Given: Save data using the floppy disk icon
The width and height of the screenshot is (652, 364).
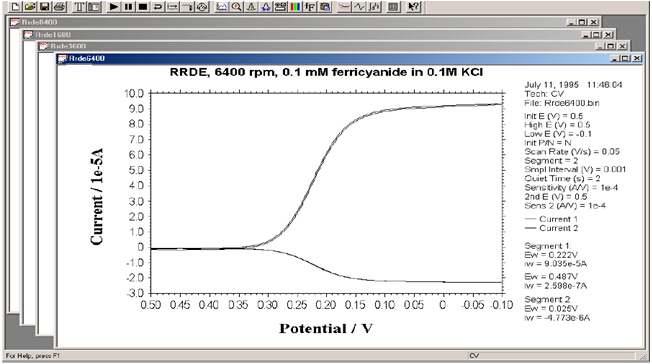Looking at the screenshot, I should 44,6.
